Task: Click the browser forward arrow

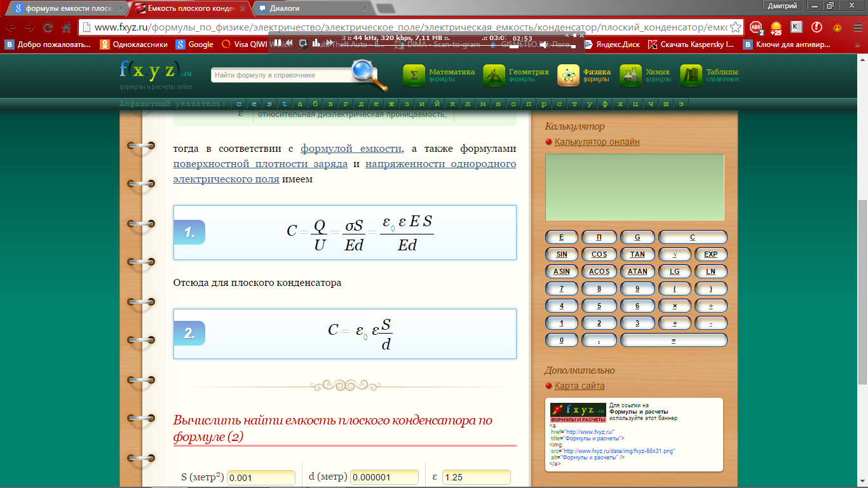Action: coord(29,27)
